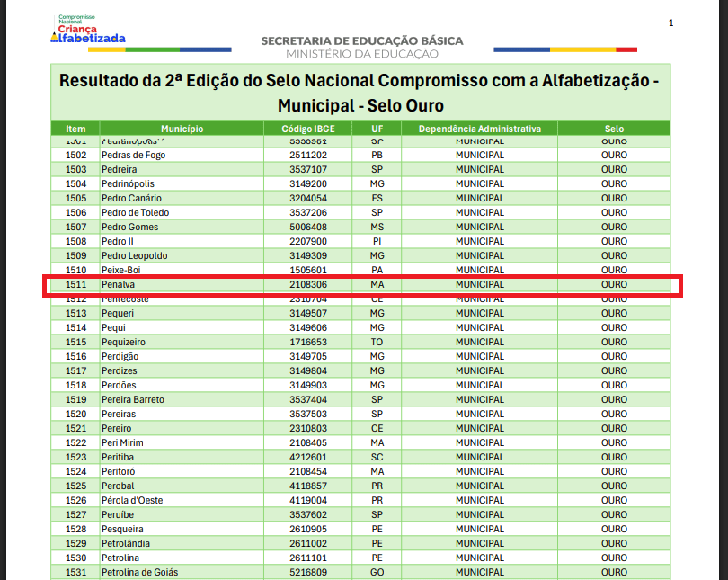This screenshot has width=728, height=580.
Task: Click the Petrolina de Goiás municipality name
Action: 138,572
